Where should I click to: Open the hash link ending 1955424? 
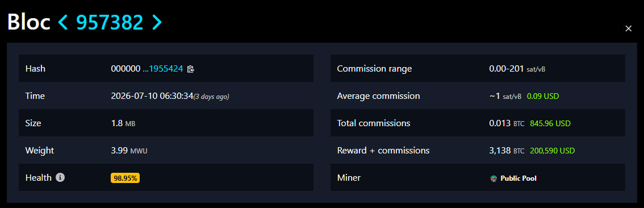(162, 69)
